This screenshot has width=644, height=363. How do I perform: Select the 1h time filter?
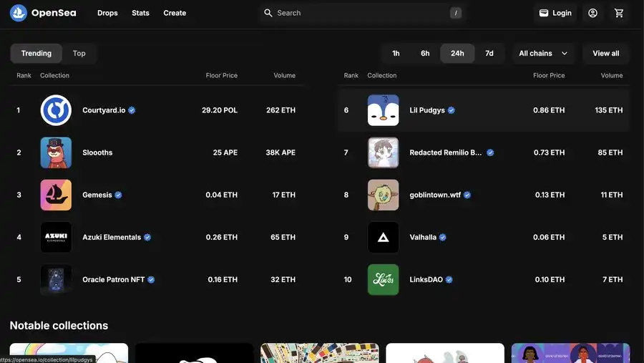pyautogui.click(x=396, y=53)
